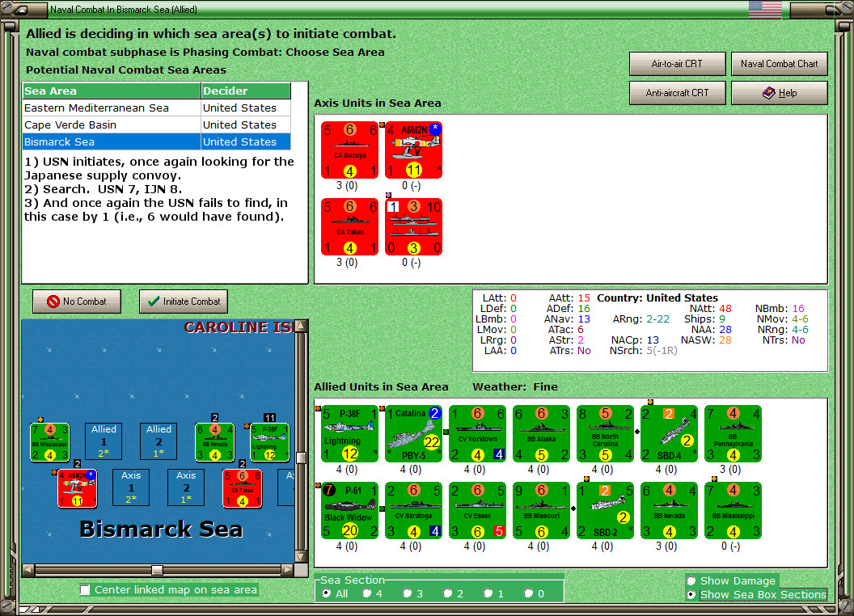Click the map vertical scrollbar thumb
The image size is (854, 616).
click(x=301, y=458)
